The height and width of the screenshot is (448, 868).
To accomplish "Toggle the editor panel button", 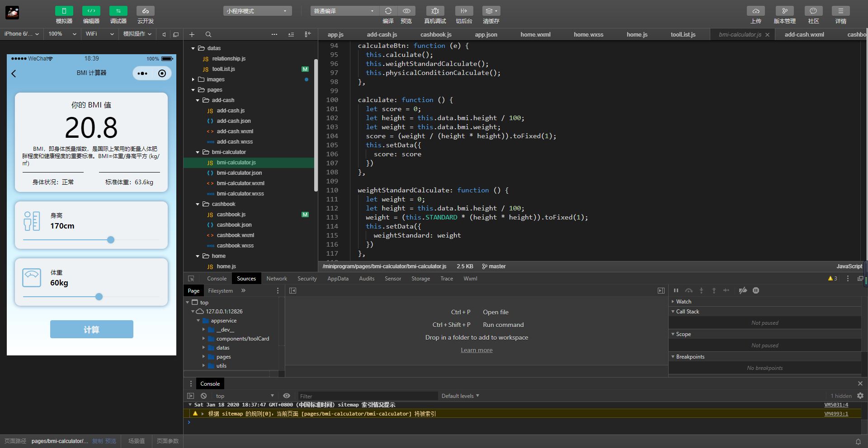I will [91, 11].
